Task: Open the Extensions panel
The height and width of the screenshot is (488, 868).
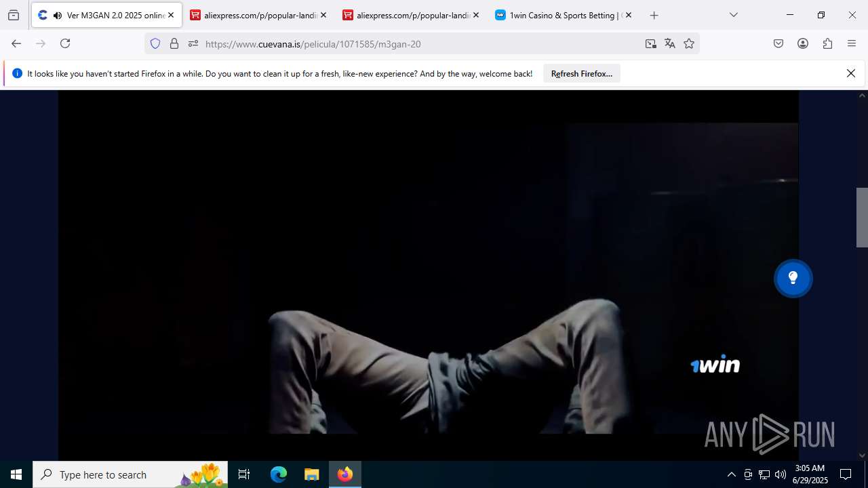Action: point(827,43)
